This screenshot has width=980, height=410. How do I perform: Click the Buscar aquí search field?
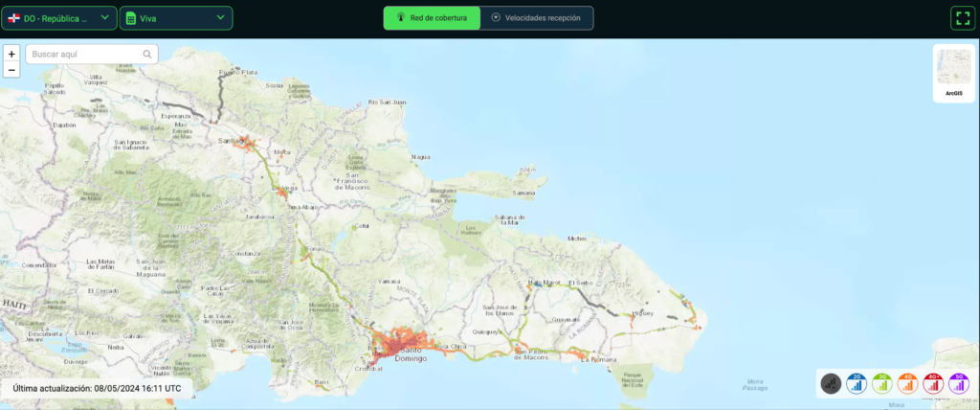coord(84,55)
